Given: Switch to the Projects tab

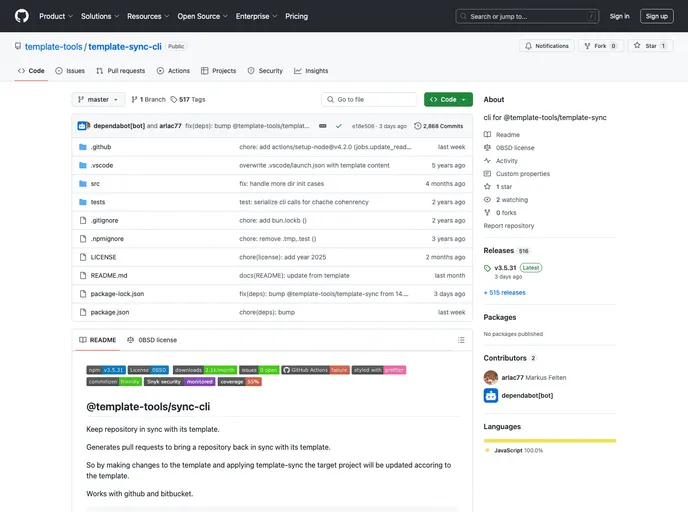Looking at the screenshot, I should (219, 71).
